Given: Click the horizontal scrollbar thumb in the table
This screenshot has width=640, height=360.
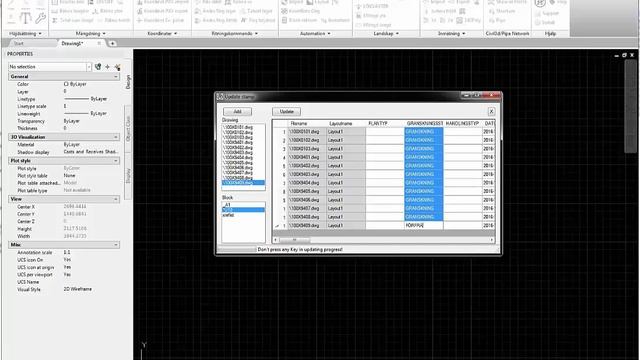Looking at the screenshot, I should point(294,240).
